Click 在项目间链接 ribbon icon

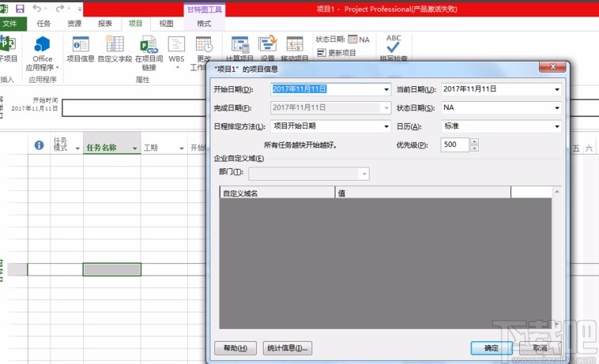[x=149, y=44]
